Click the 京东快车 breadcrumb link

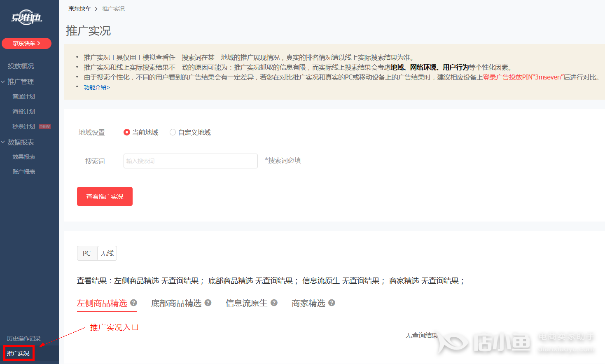(79, 9)
